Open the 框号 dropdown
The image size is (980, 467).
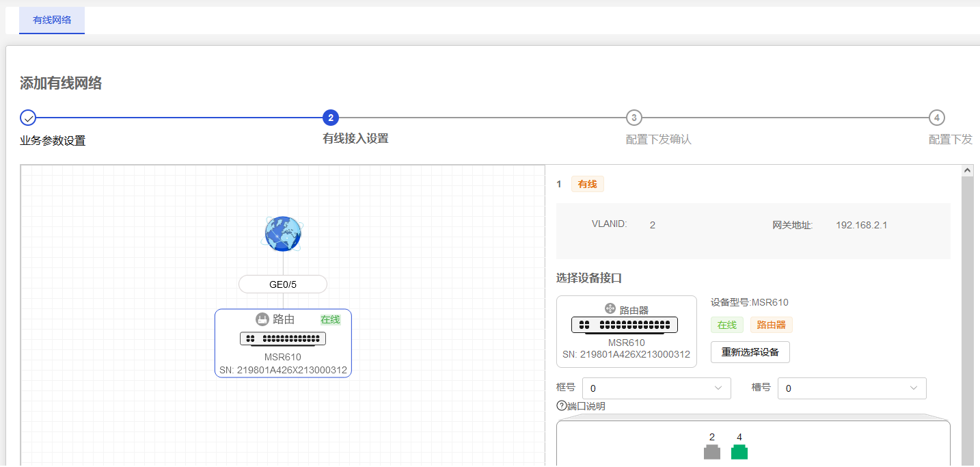coord(656,388)
